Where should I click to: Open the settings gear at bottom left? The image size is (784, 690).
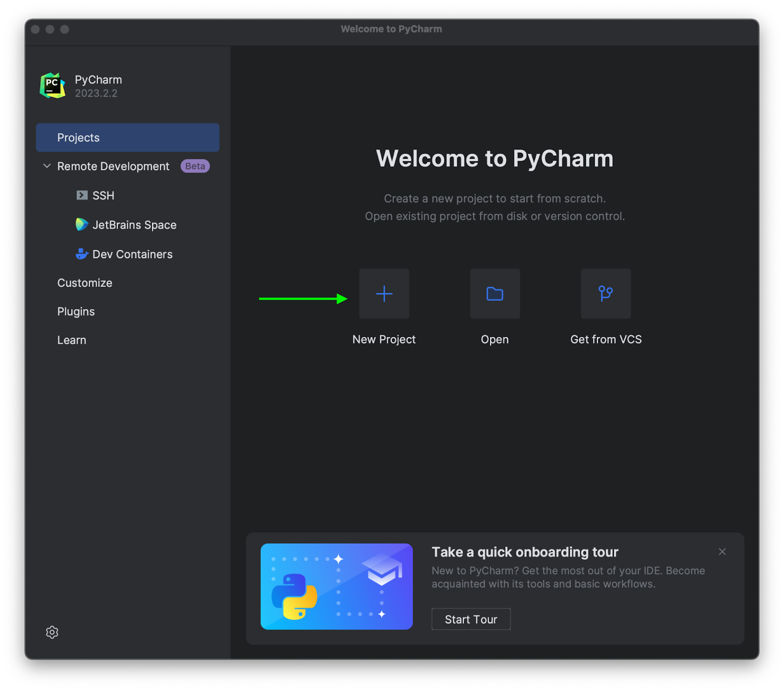pyautogui.click(x=52, y=632)
